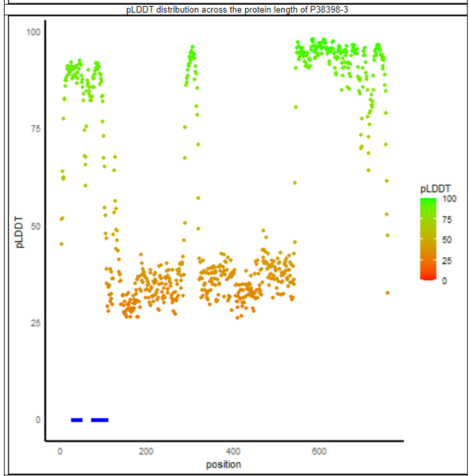This screenshot has height=476, width=469.
Task: Click the green-to-red legend color gradient bar
Action: (429, 238)
